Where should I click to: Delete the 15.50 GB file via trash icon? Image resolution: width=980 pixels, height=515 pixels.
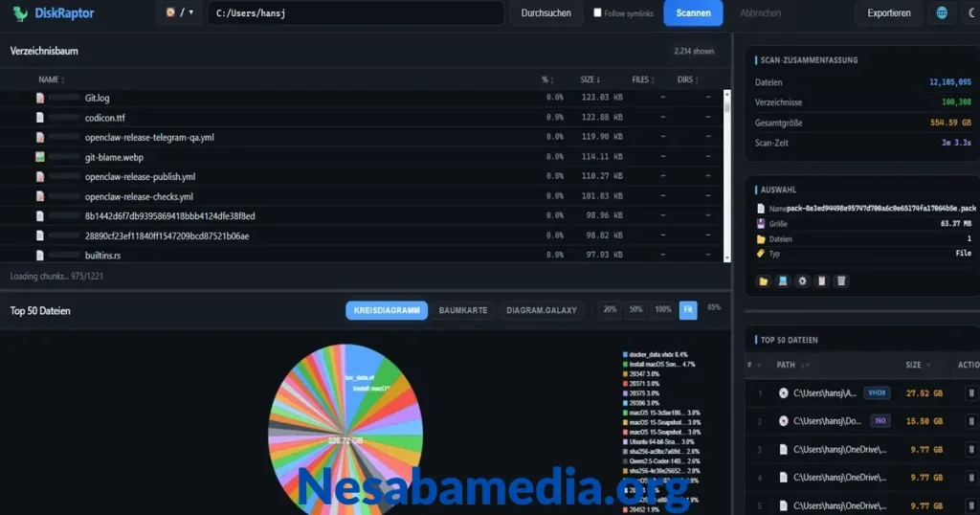(971, 421)
